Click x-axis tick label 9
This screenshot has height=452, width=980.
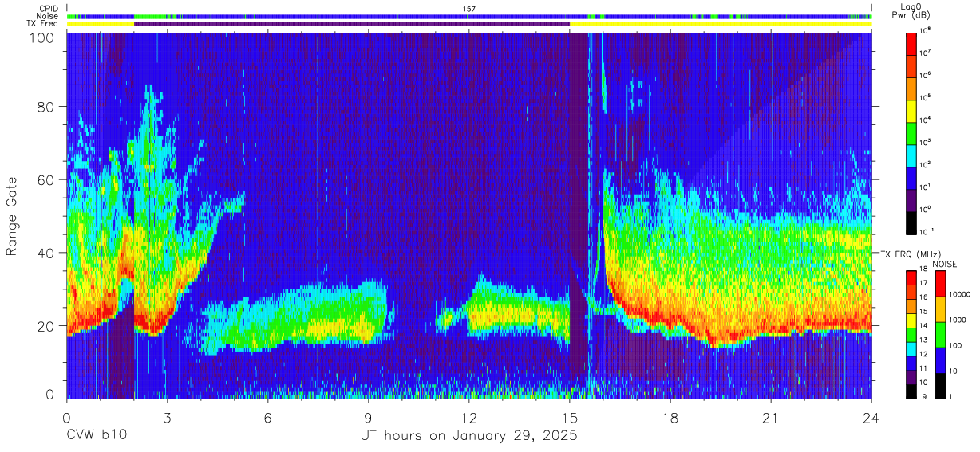(369, 417)
